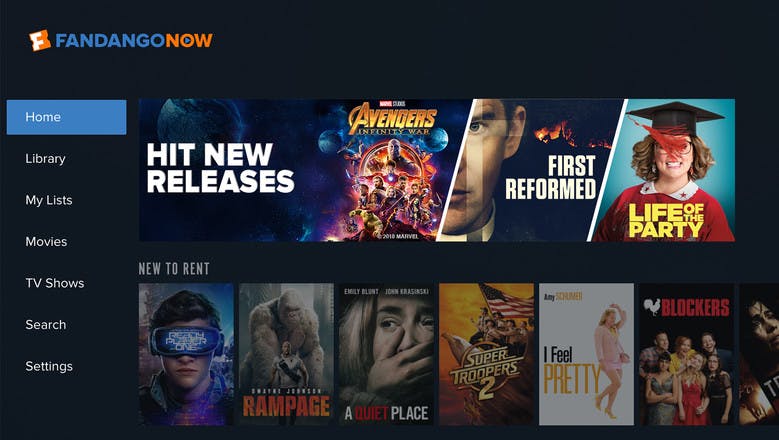Open the Settings menu item

49,367
